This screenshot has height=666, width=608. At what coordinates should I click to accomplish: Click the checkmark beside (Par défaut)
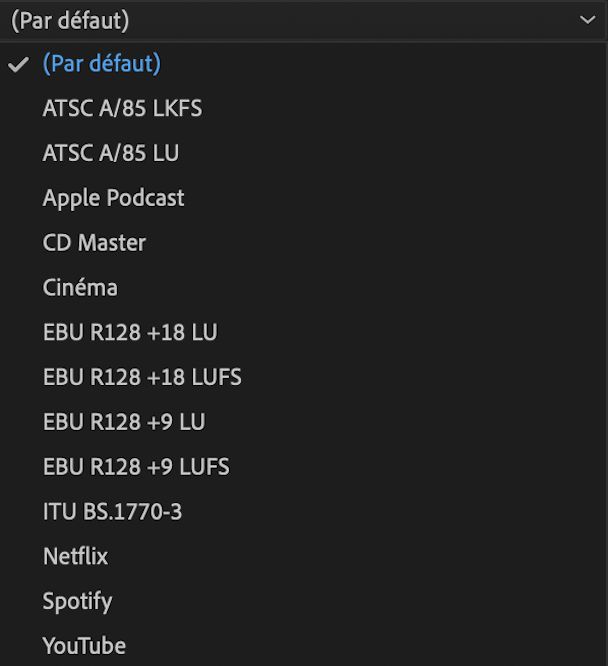pos(18,64)
